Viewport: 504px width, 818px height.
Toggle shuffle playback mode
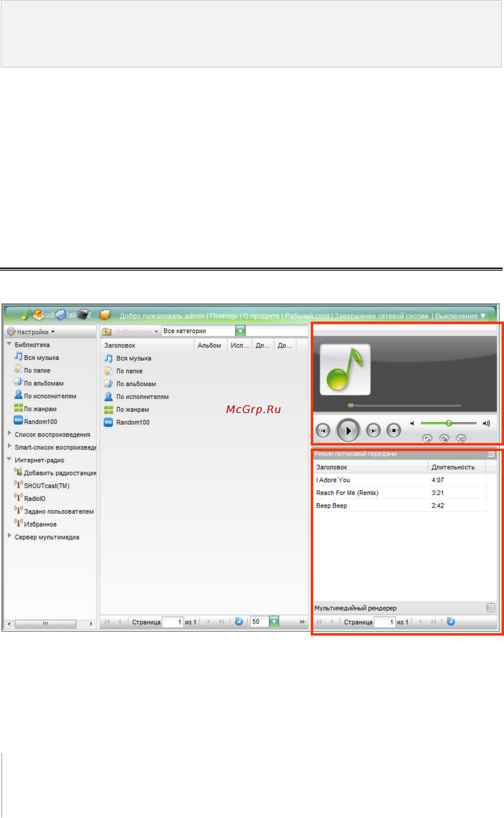[461, 439]
